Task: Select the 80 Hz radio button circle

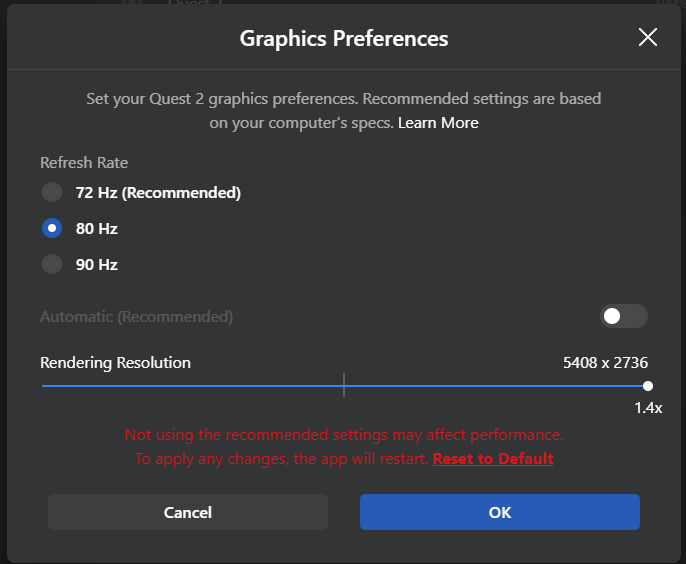Action: [x=52, y=228]
